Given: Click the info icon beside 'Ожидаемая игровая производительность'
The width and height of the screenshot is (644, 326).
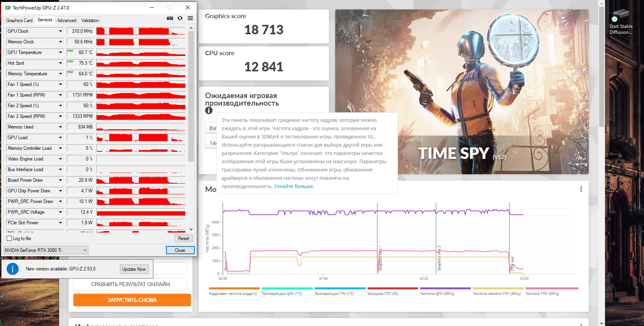Looking at the screenshot, I should (209, 111).
